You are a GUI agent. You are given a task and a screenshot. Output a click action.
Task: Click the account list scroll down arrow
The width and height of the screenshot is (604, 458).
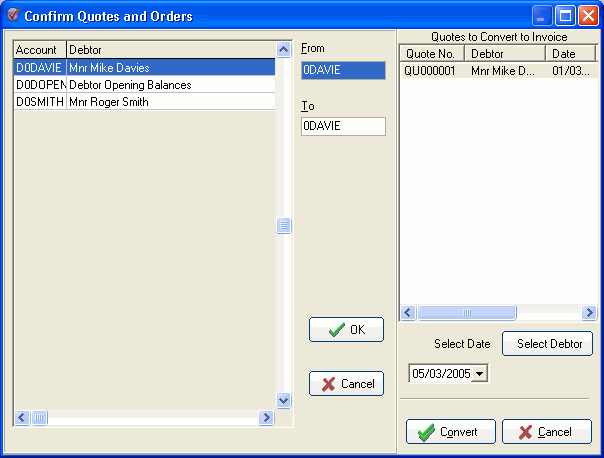[x=284, y=400]
